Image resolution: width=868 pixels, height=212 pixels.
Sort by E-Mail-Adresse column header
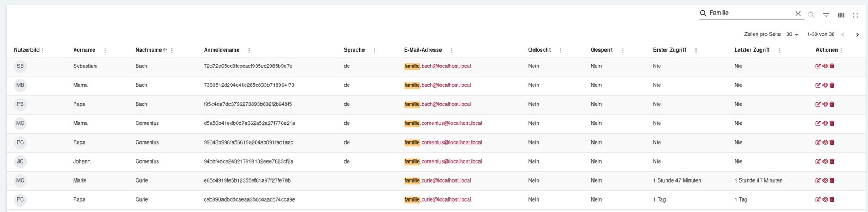coord(423,50)
